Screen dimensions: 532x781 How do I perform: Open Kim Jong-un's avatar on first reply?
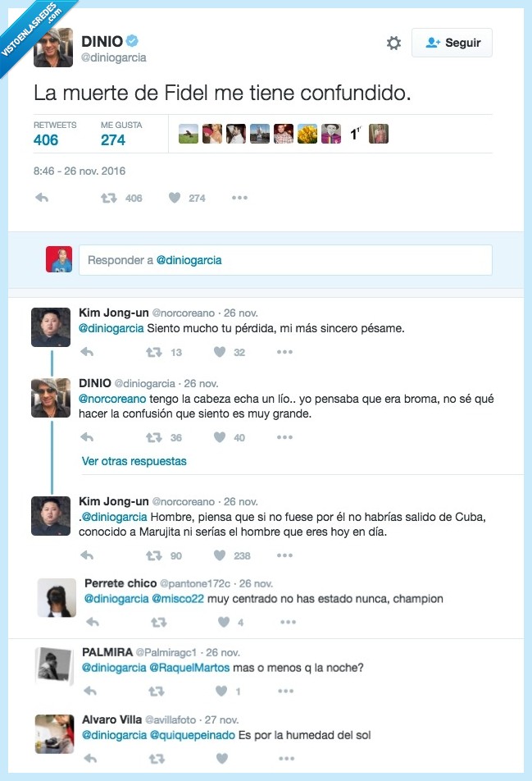point(51,327)
